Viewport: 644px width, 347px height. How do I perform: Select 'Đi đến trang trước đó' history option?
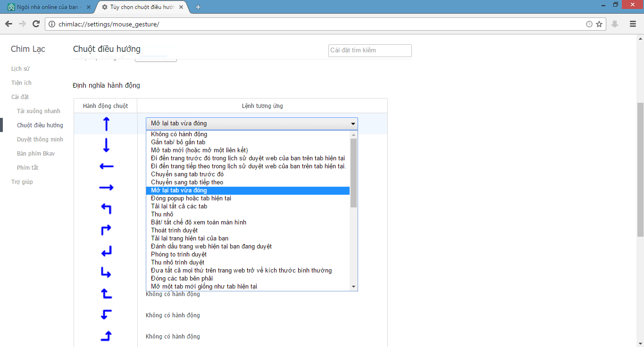tap(248, 158)
